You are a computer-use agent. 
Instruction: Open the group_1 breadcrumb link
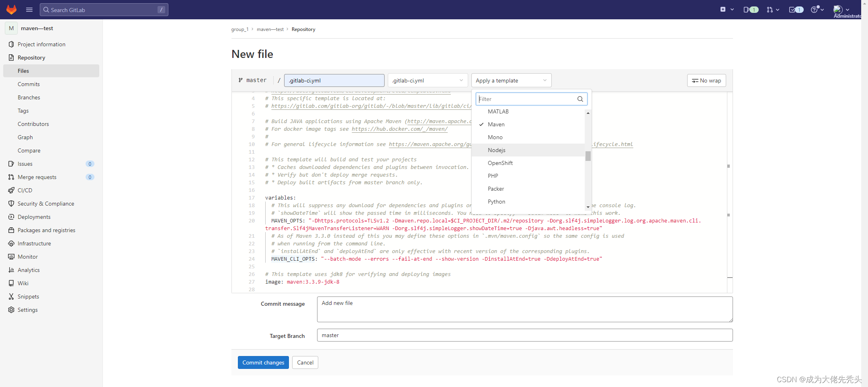(240, 29)
